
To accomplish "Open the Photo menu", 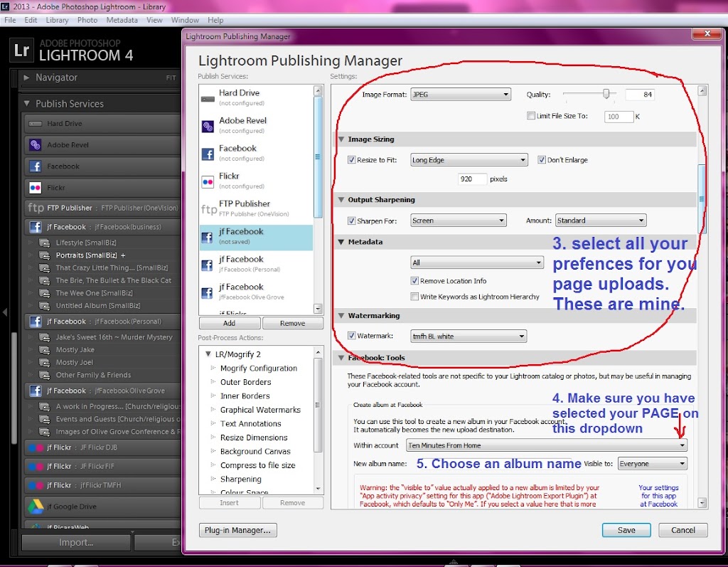I will pos(87,20).
